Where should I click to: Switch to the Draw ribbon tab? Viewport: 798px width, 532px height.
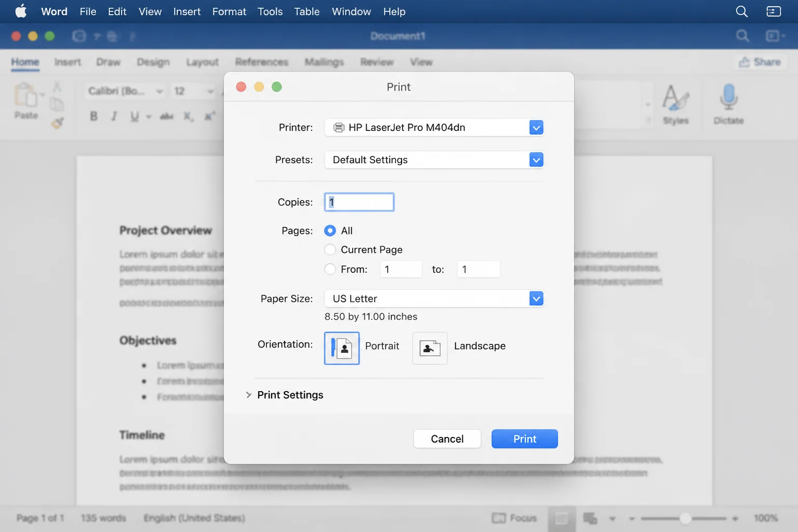click(x=108, y=62)
